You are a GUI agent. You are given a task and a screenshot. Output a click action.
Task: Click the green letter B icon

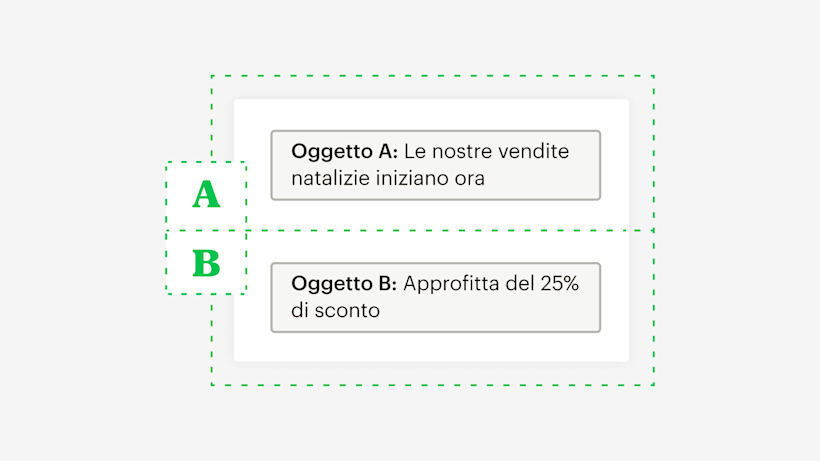(206, 263)
